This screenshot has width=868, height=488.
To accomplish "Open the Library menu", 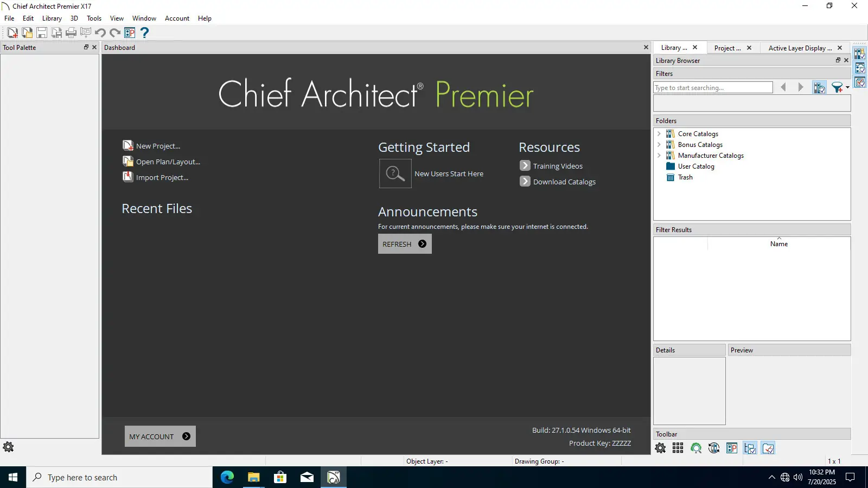I will pyautogui.click(x=52, y=18).
